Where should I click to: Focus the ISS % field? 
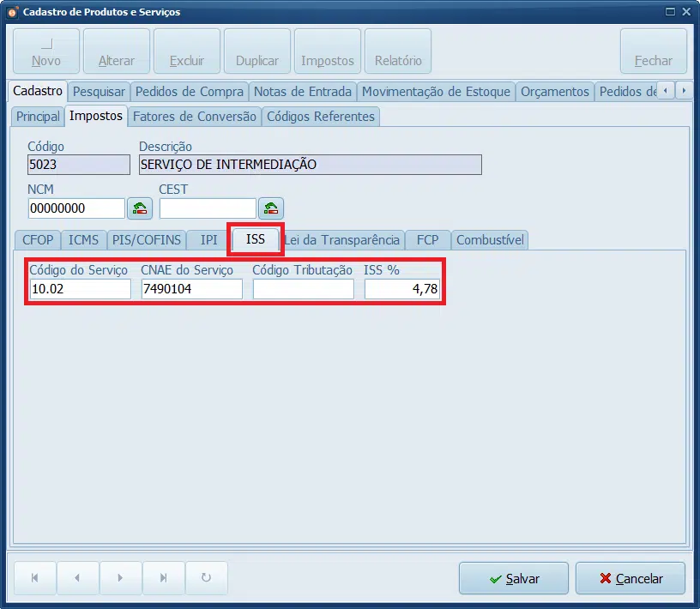click(402, 289)
